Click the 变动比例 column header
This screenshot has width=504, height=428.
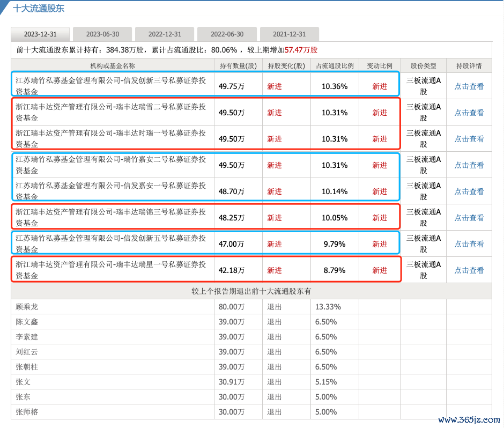380,66
